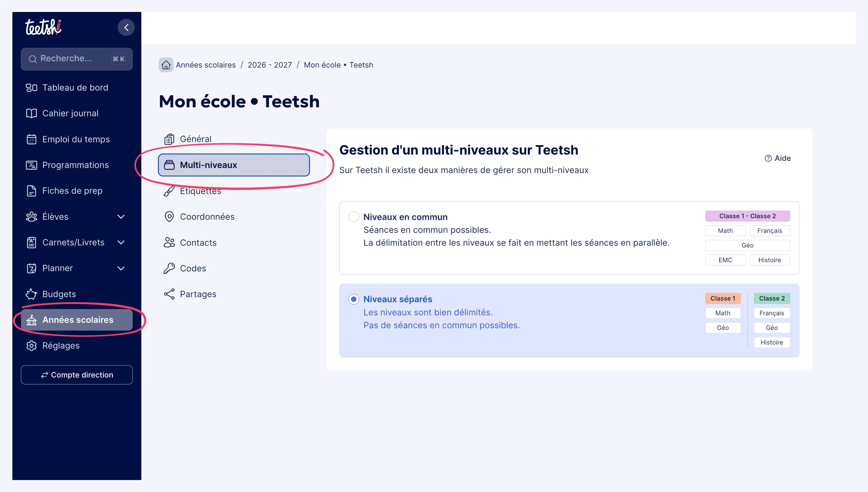Expand the Élèves submenu chevron
Screen dimensions: 868x492
click(x=121, y=217)
